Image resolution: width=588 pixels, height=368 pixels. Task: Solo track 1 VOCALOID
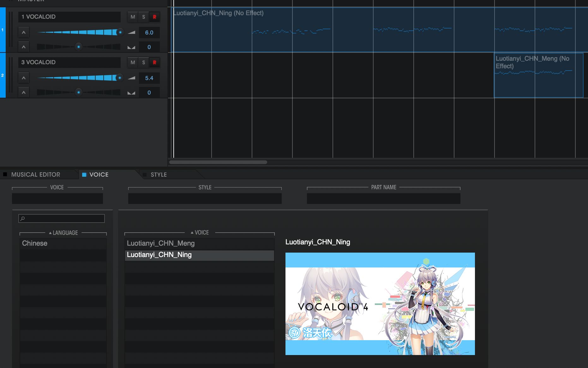tap(144, 17)
